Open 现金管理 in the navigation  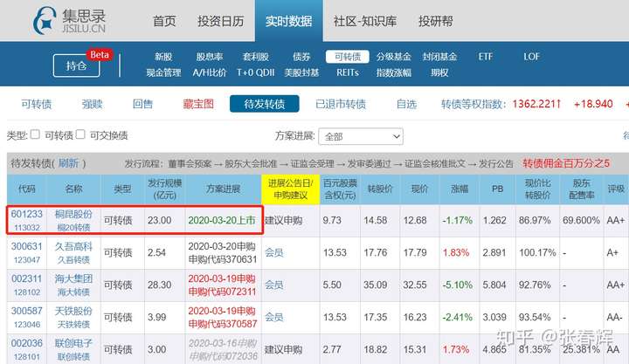163,72
